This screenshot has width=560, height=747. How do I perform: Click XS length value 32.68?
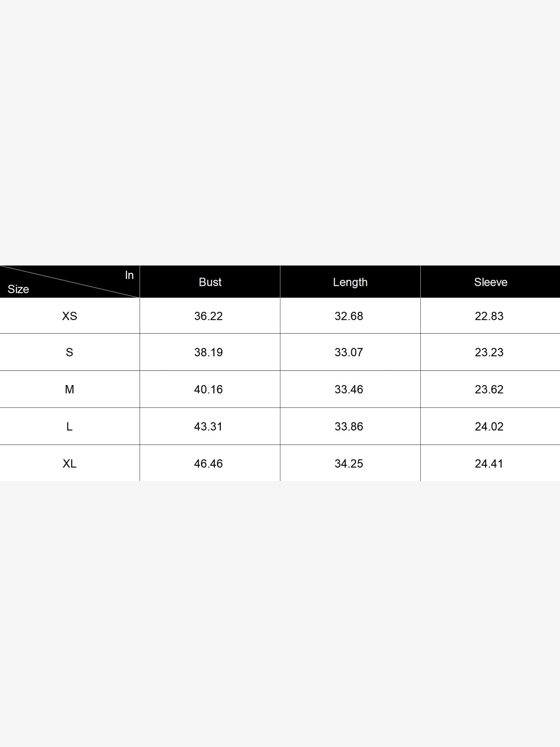349,316
